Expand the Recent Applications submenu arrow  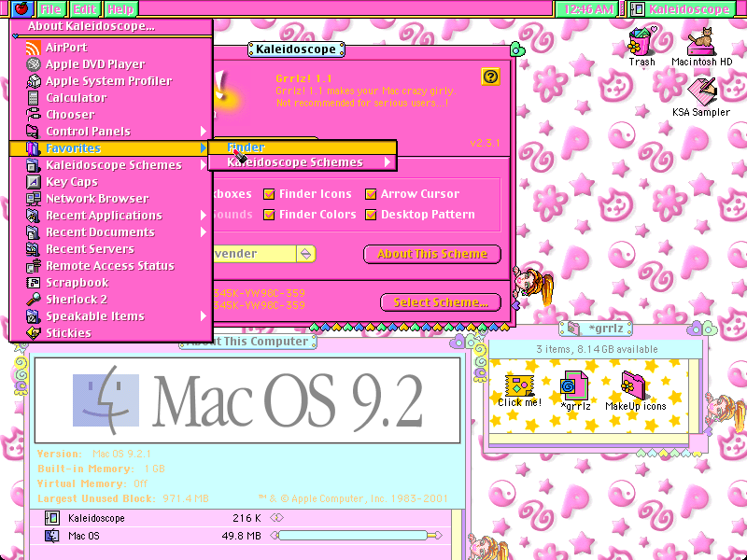(x=203, y=216)
